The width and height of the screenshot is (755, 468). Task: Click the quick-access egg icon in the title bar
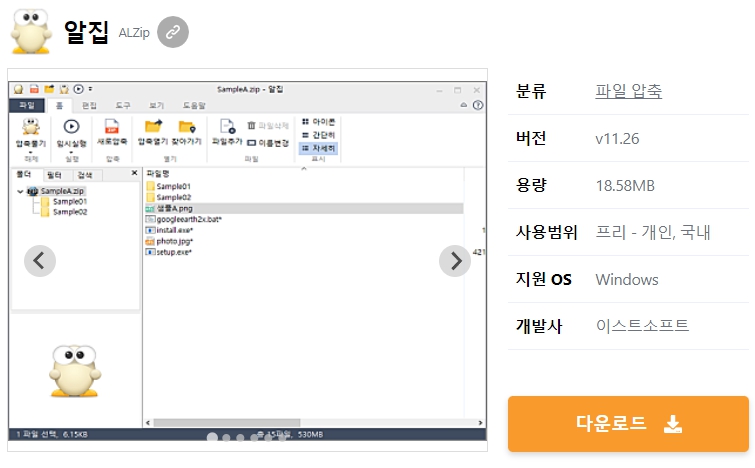[19, 90]
